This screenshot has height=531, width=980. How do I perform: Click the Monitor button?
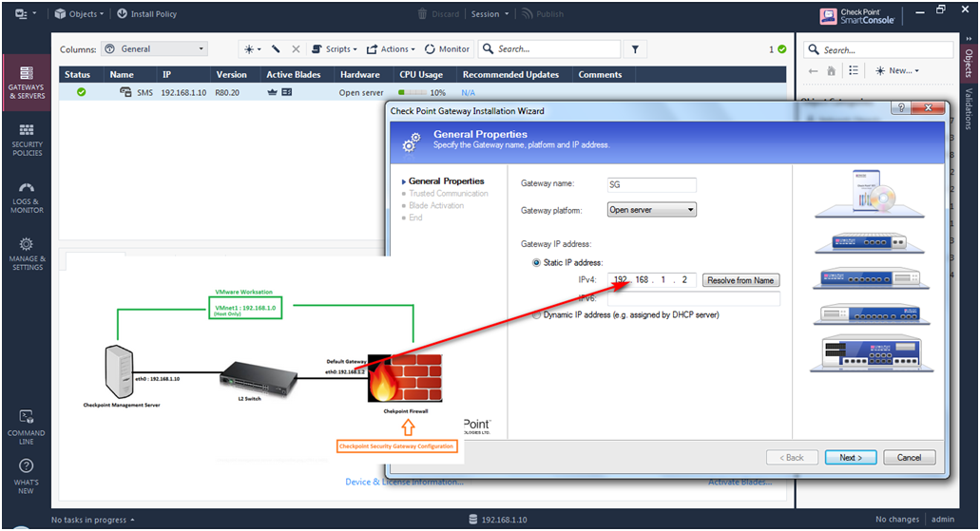click(x=447, y=48)
